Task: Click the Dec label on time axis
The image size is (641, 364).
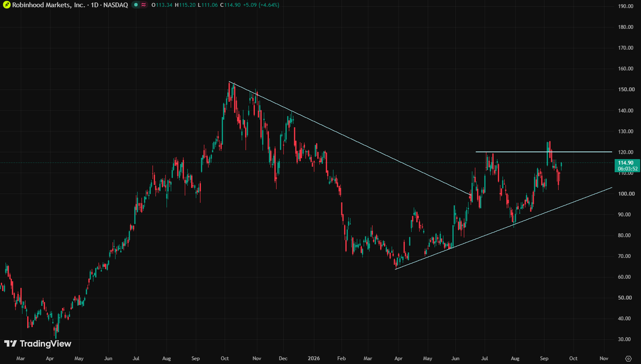Action: click(283, 358)
